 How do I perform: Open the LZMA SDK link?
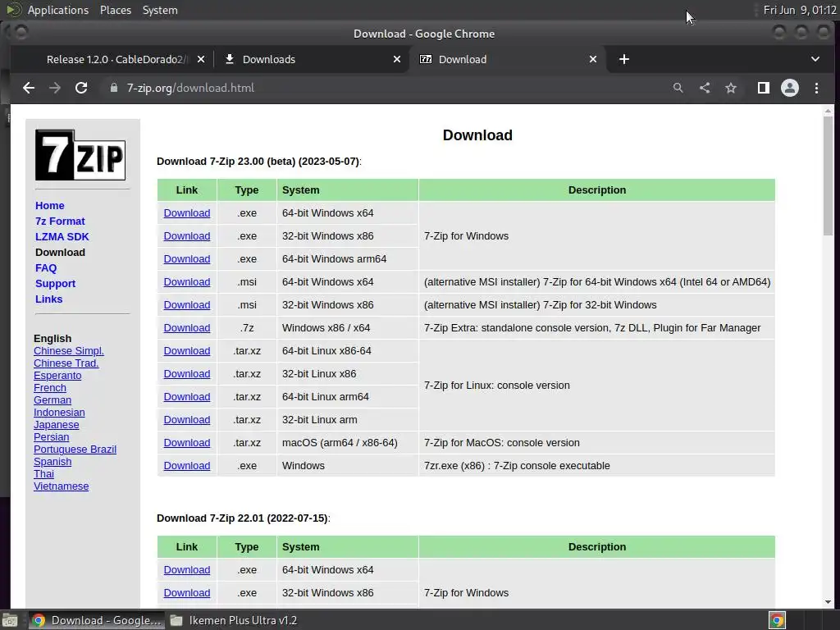[x=62, y=237]
